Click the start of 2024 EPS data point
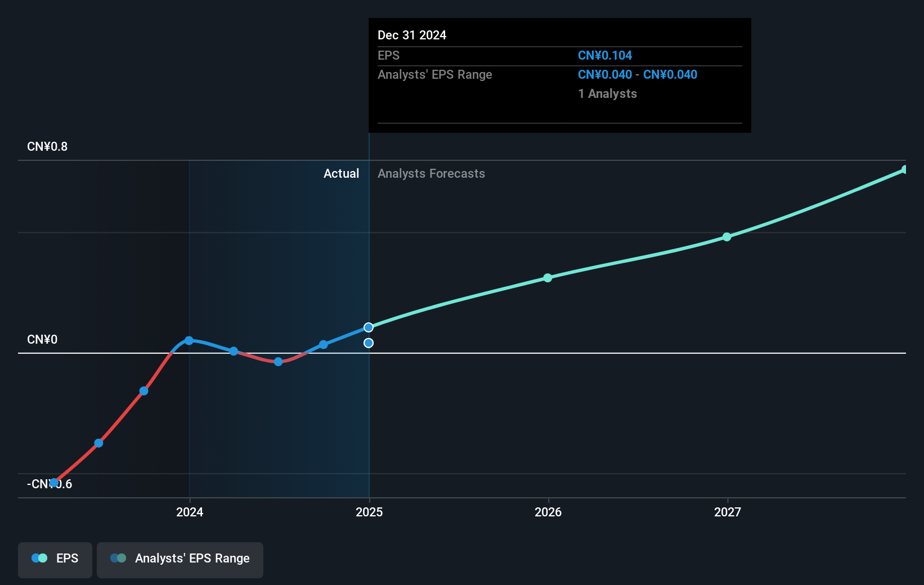Viewport: 924px width, 585px height. click(189, 341)
